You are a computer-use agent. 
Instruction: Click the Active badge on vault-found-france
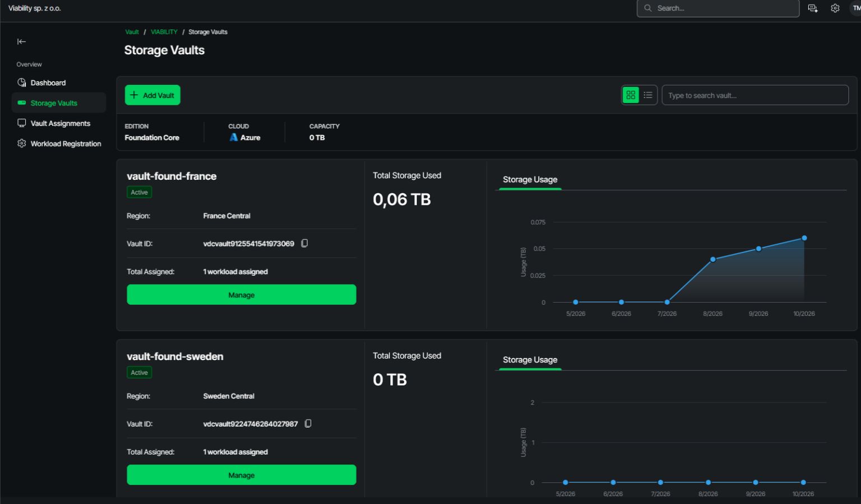point(139,192)
